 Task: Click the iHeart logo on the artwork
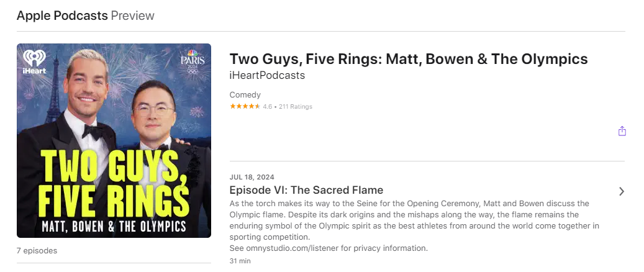pos(35,62)
